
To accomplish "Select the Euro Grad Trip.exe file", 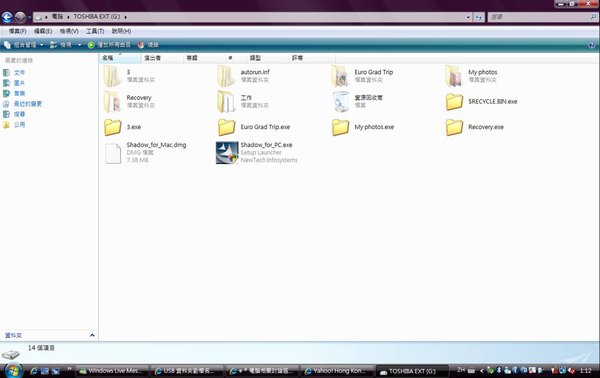I will tap(254, 127).
